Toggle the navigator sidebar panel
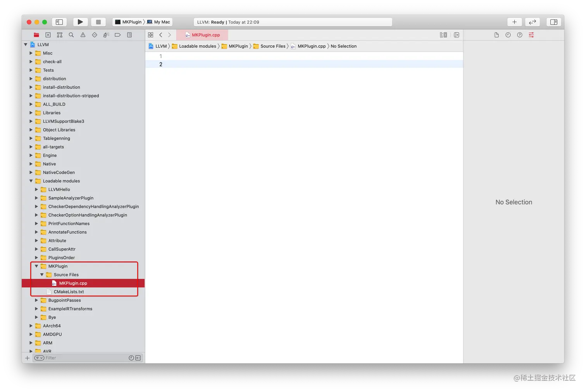The height and width of the screenshot is (392, 586). [x=59, y=22]
